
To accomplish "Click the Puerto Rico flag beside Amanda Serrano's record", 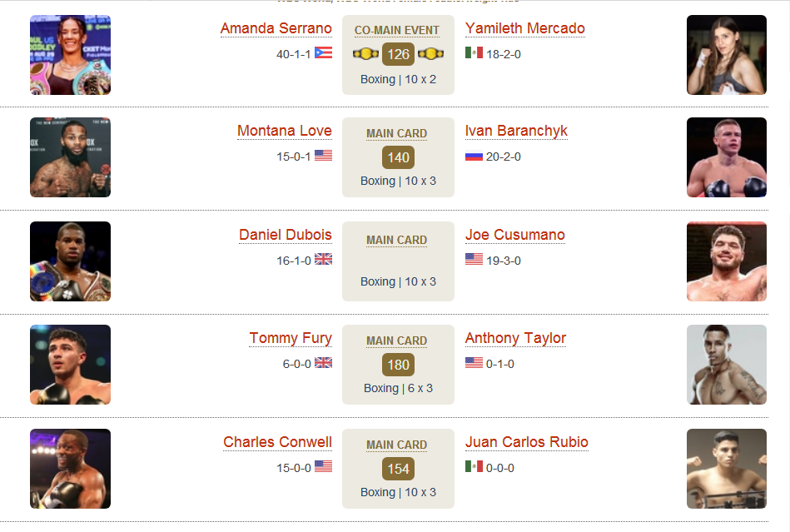I will pos(324,52).
